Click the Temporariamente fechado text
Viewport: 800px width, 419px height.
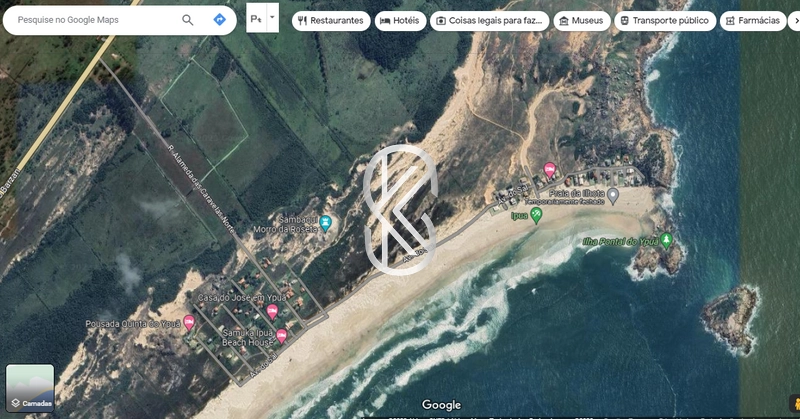coord(564,202)
